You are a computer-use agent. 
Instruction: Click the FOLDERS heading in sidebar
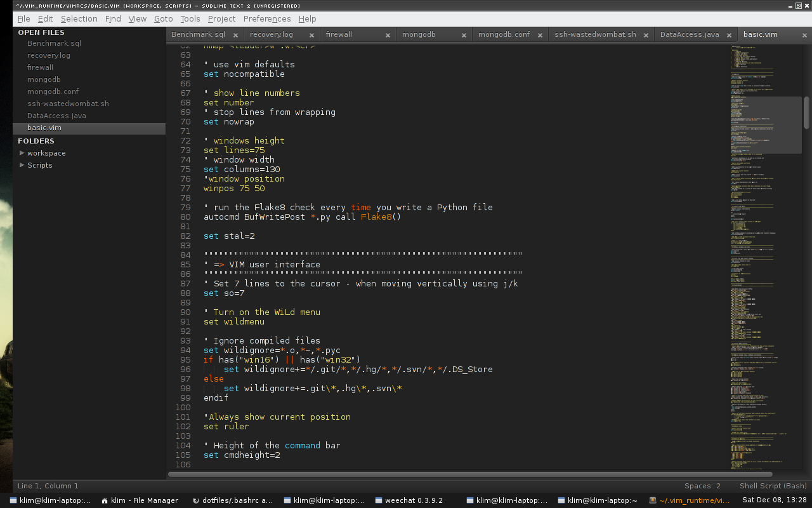click(x=36, y=141)
